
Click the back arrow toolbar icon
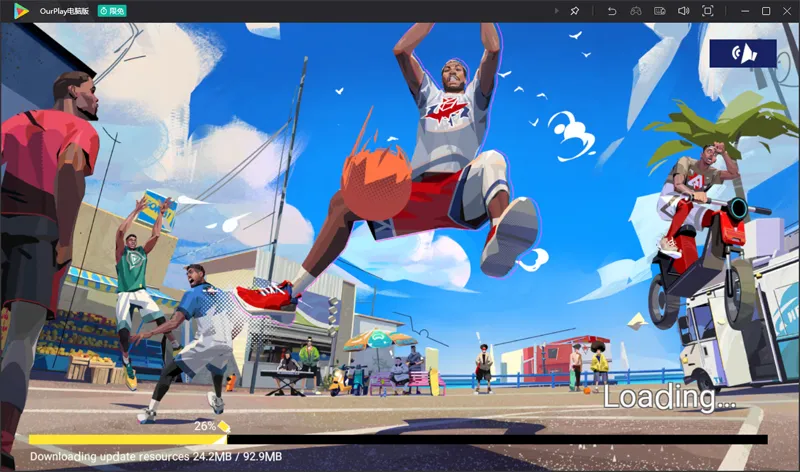tap(612, 11)
